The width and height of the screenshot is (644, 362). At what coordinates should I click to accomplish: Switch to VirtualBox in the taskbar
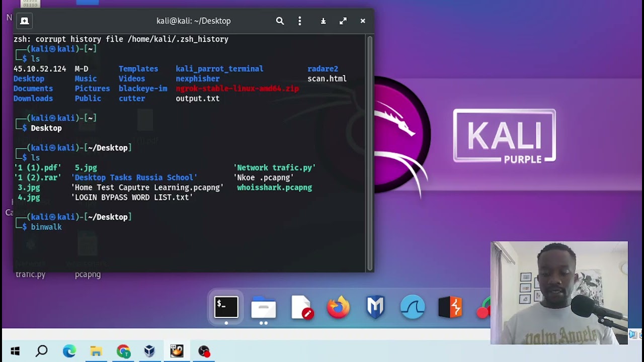[x=149, y=351]
